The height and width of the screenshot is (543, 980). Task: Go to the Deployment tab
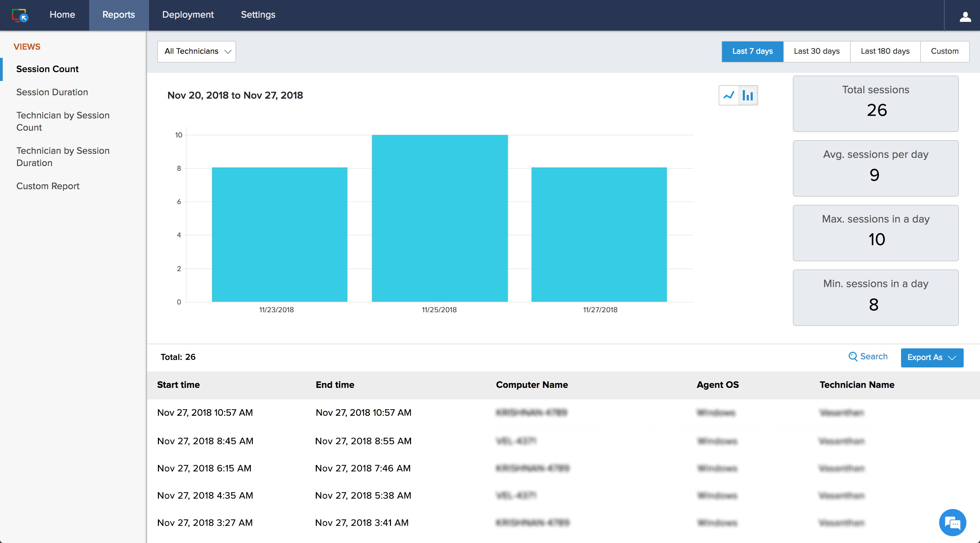[x=187, y=15]
